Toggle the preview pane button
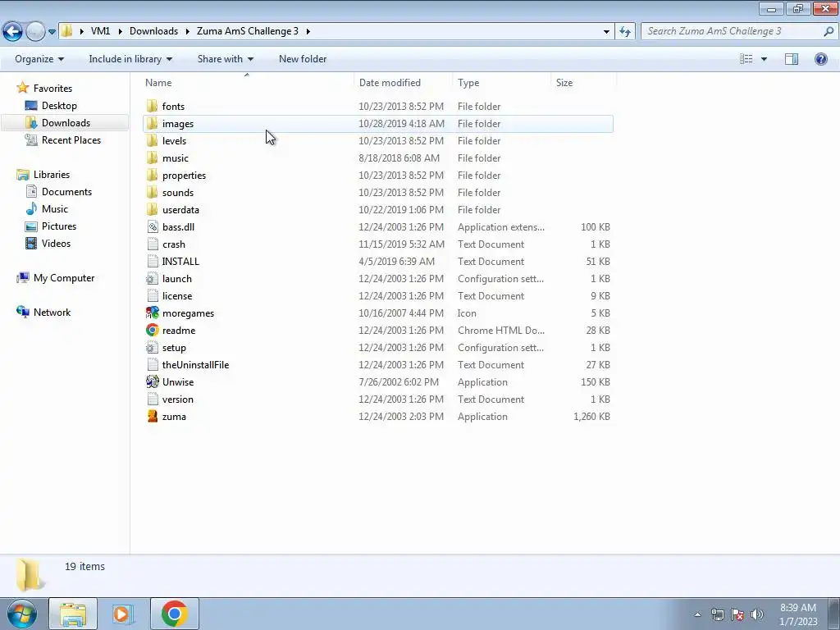 (792, 59)
